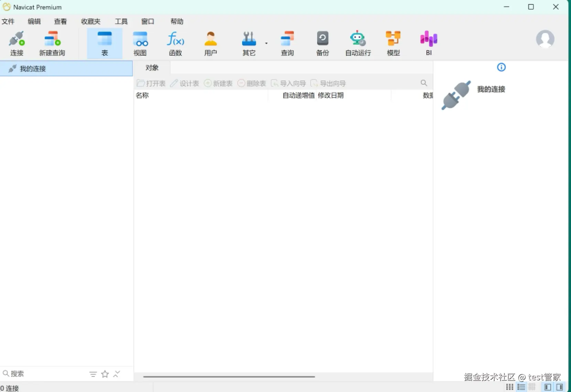Open the BI workspace
This screenshot has width=571, height=392.
[x=429, y=43]
